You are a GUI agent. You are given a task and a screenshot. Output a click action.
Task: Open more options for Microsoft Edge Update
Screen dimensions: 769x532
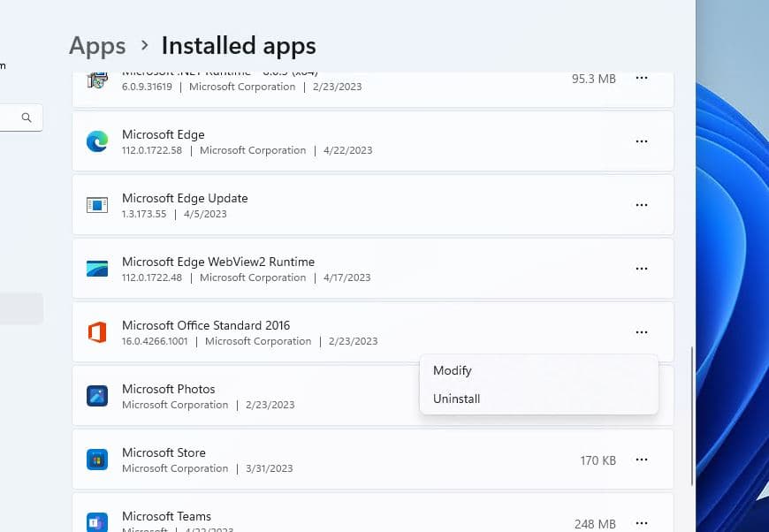[x=642, y=205]
